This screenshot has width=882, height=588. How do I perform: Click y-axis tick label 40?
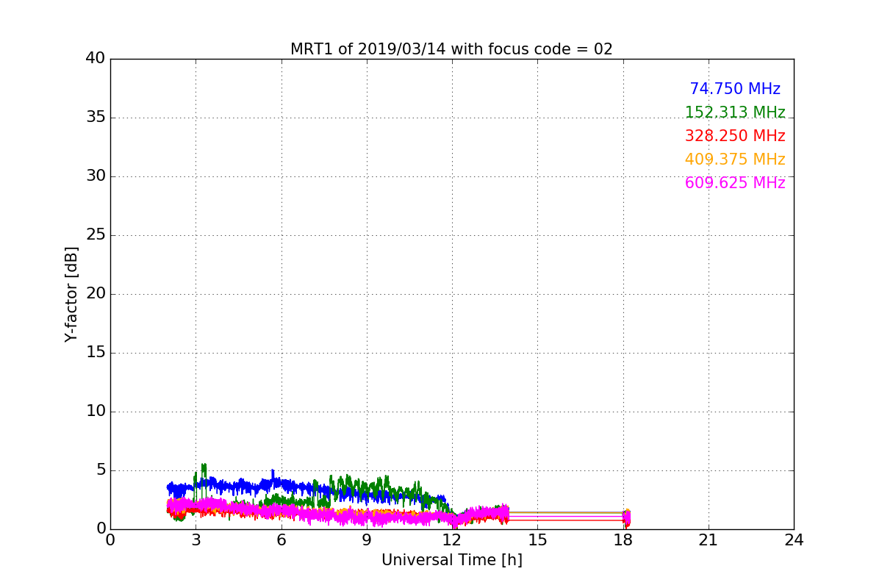pos(96,59)
